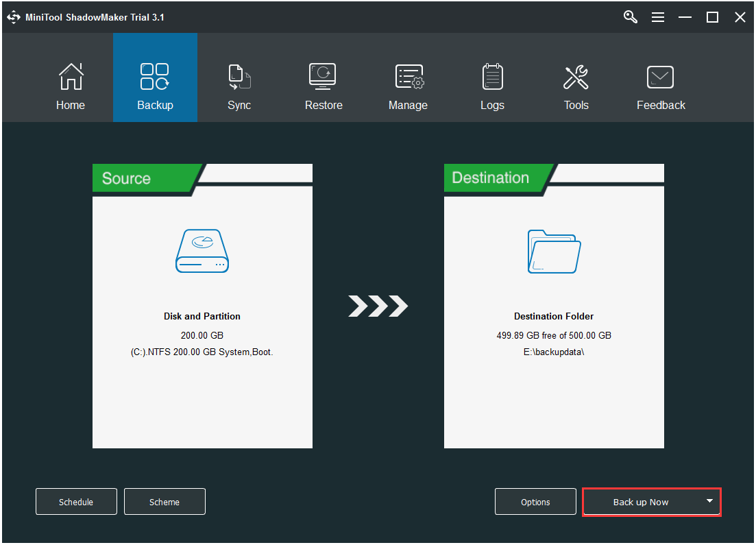756x545 pixels.
Task: Open backup Options button
Action: [535, 502]
